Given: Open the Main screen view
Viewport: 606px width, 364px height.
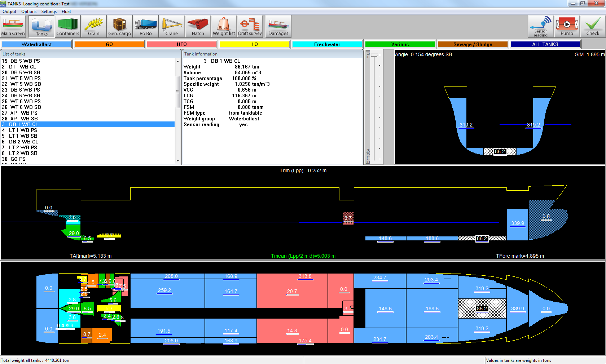Looking at the screenshot, I should pyautogui.click(x=13, y=26).
